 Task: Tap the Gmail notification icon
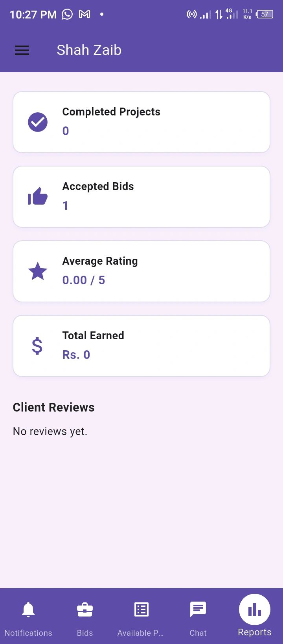click(x=85, y=15)
